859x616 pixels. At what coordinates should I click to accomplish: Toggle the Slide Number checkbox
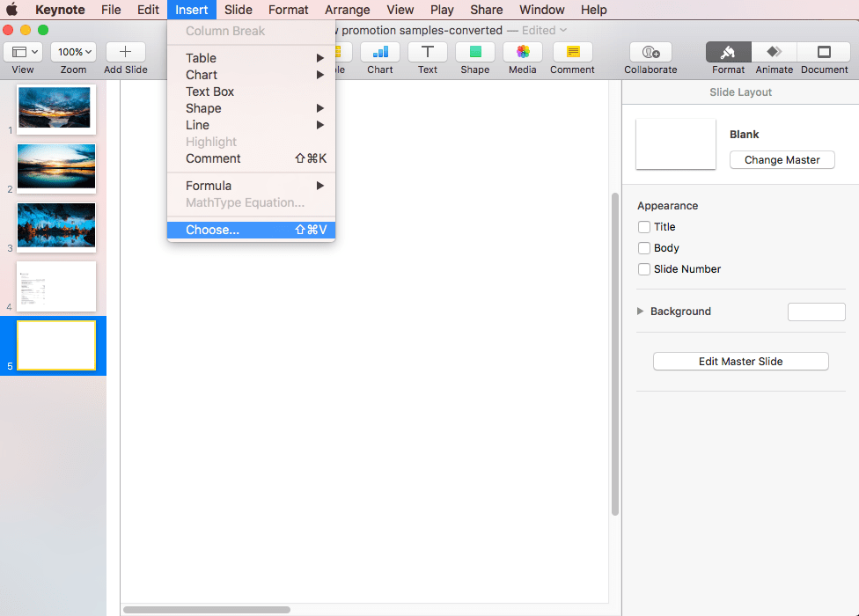(x=644, y=269)
